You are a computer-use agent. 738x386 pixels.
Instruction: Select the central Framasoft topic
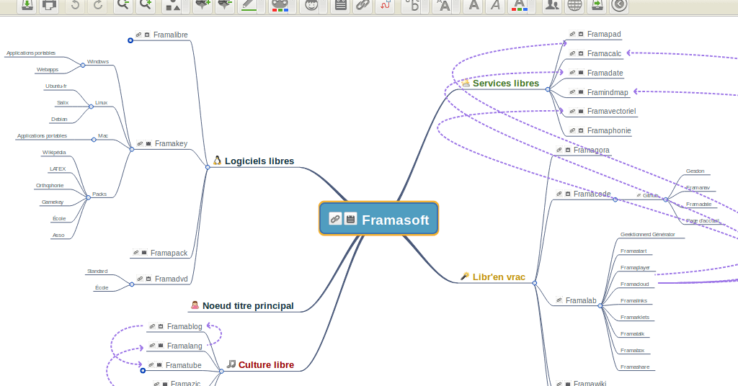coord(379,219)
